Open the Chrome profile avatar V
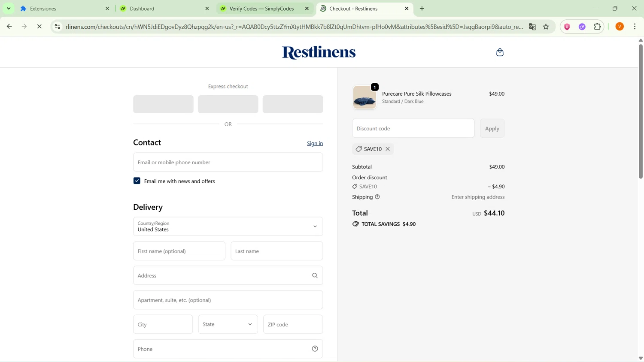 pos(620,27)
